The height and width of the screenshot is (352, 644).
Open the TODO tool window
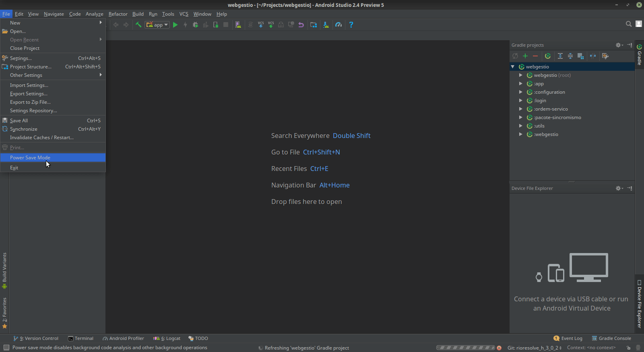[198, 339]
